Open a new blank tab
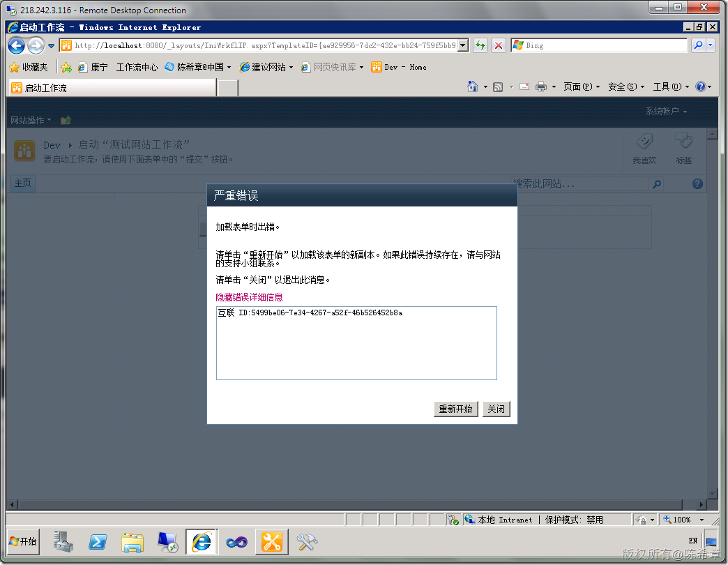728x565 pixels. point(228,88)
